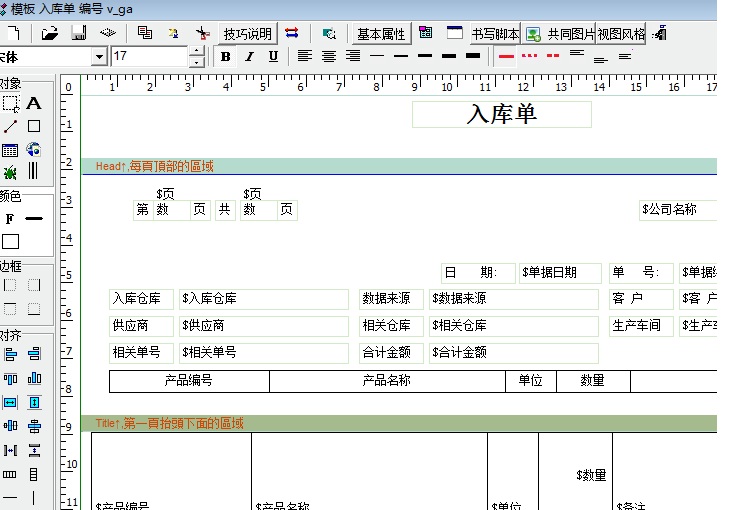The height and width of the screenshot is (510, 733).
Task: Click the font size field showing 17
Action: (150, 57)
